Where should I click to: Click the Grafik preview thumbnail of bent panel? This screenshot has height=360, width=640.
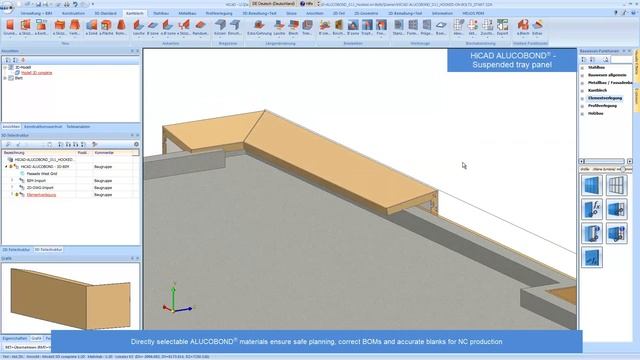(70, 298)
